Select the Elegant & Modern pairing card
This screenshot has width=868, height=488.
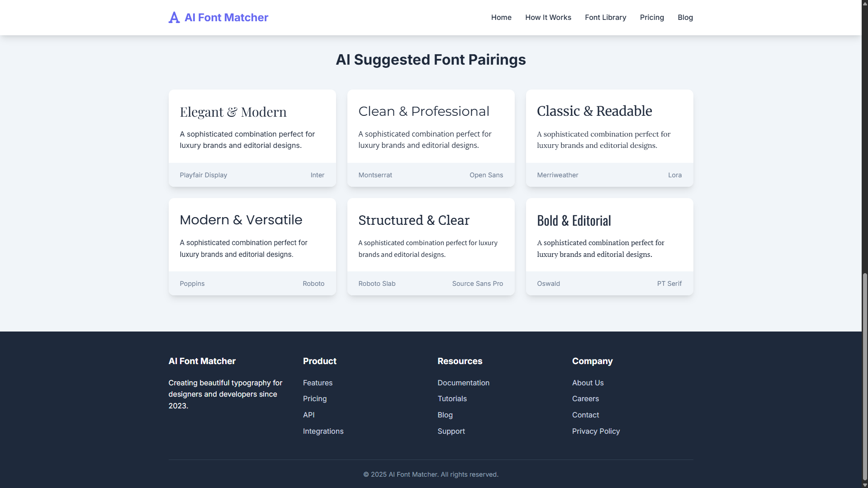252,138
